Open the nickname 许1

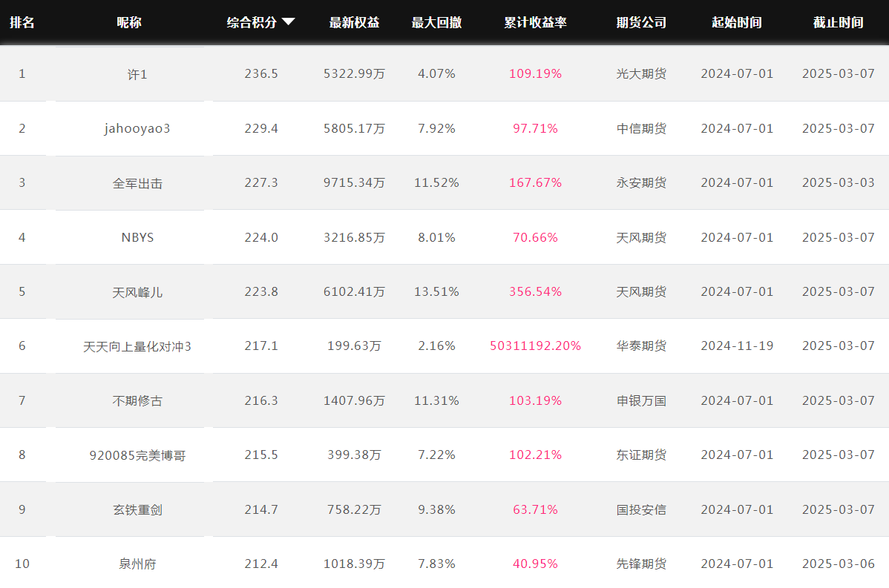pos(137,74)
